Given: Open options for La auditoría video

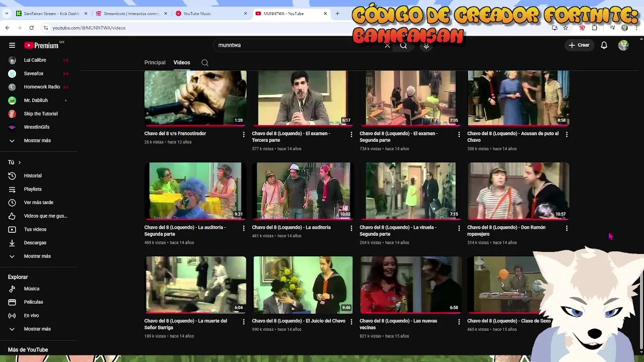Looking at the screenshot, I should coord(351,228).
